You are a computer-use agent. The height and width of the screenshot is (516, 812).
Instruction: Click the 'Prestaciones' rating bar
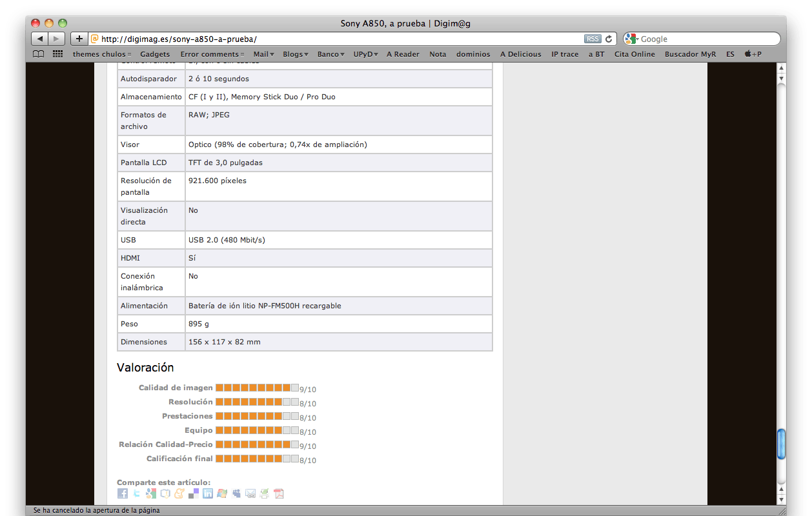click(257, 416)
